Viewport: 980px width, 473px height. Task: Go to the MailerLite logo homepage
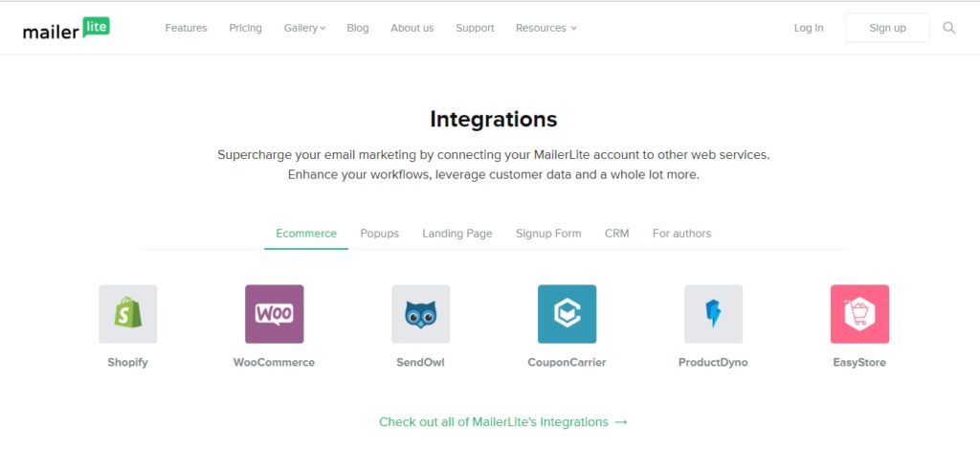(x=66, y=28)
